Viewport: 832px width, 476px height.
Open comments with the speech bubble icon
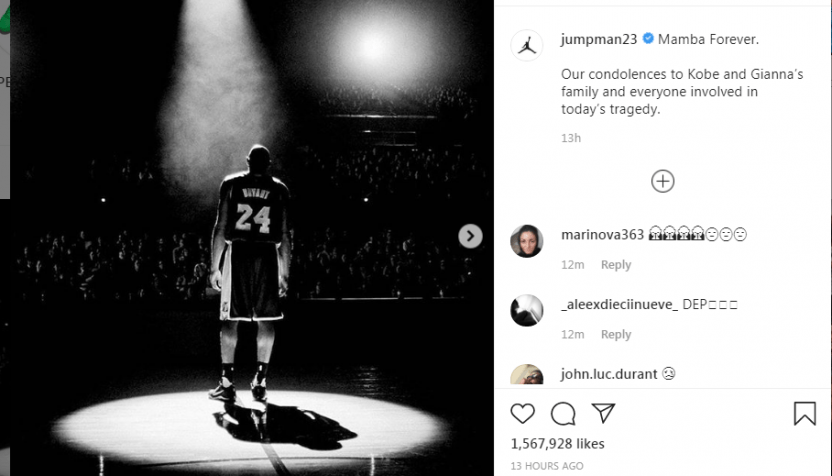[x=563, y=413]
